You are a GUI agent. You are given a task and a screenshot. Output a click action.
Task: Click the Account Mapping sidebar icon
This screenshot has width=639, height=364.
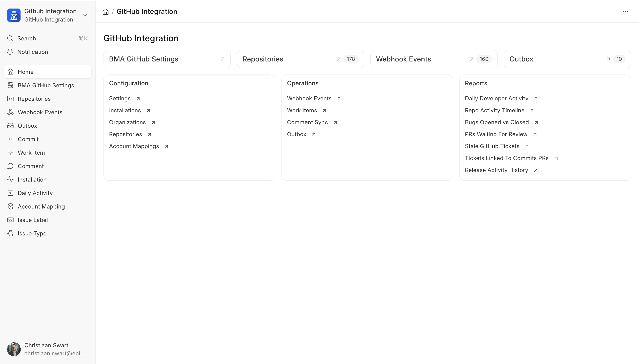pos(10,207)
